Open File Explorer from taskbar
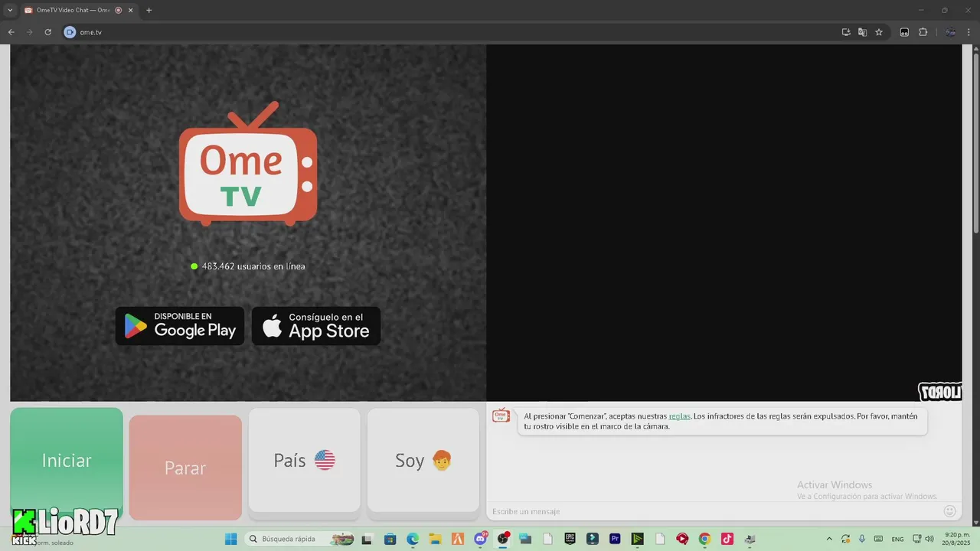 (x=435, y=539)
